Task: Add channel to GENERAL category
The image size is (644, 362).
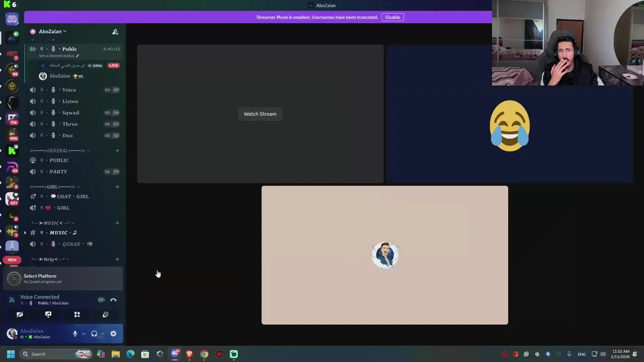Action: (117, 151)
